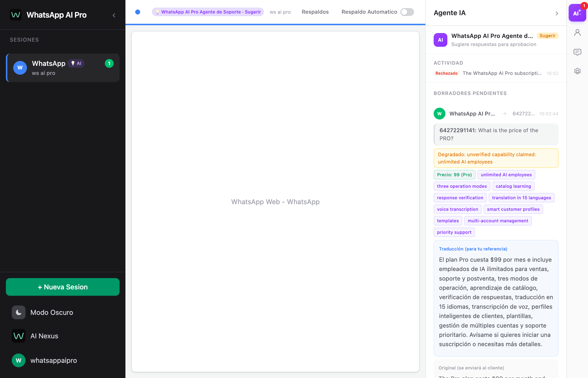
Task: Click the blue session status dot
Action: point(138,12)
